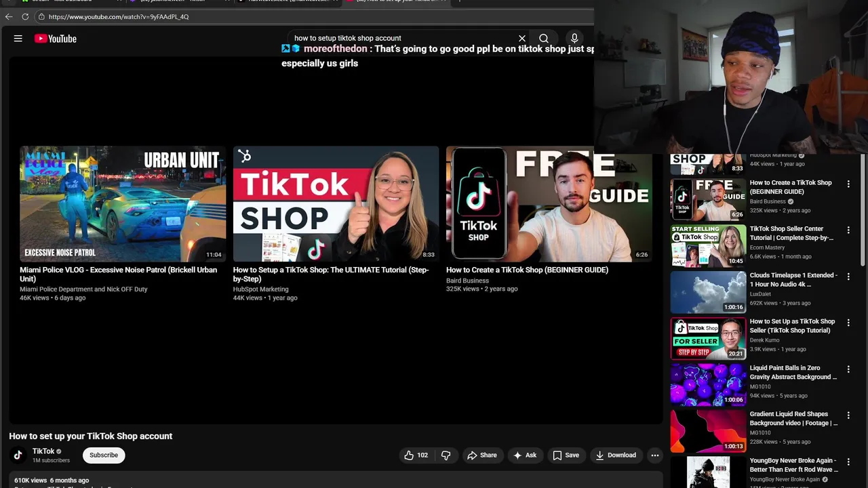Click the browser back arrow

click(x=9, y=16)
